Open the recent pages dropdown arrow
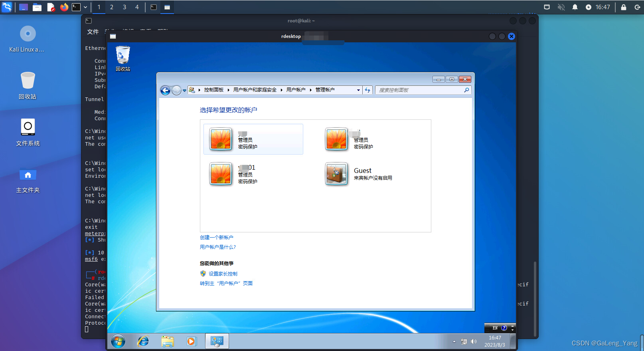This screenshot has height=351, width=644. (x=184, y=91)
